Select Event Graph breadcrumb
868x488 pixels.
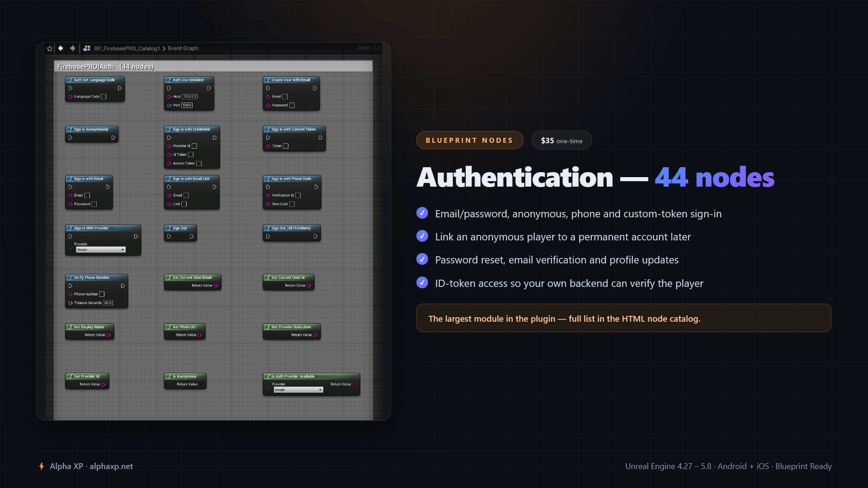tap(183, 48)
